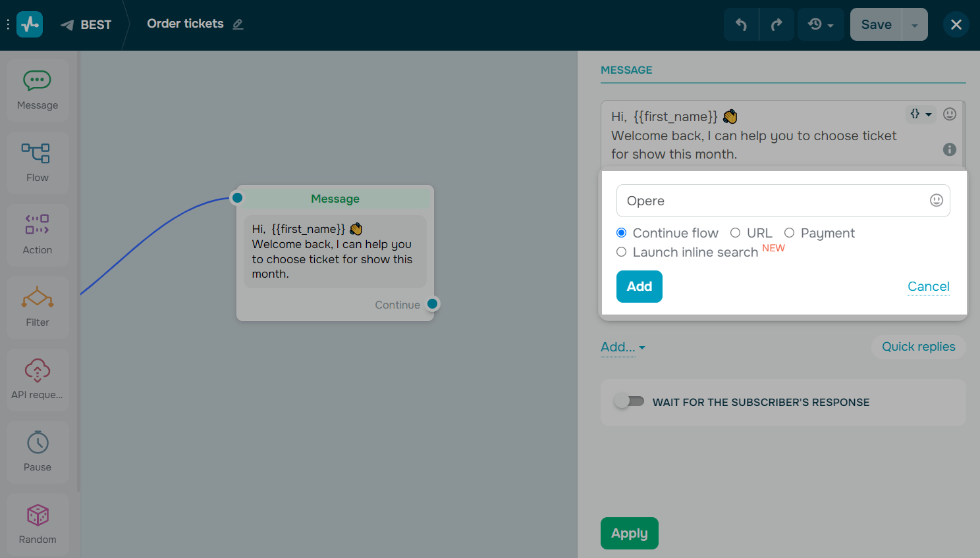Click the Continue output connector dot
Viewport: 980px width, 558px height.
pos(432,304)
